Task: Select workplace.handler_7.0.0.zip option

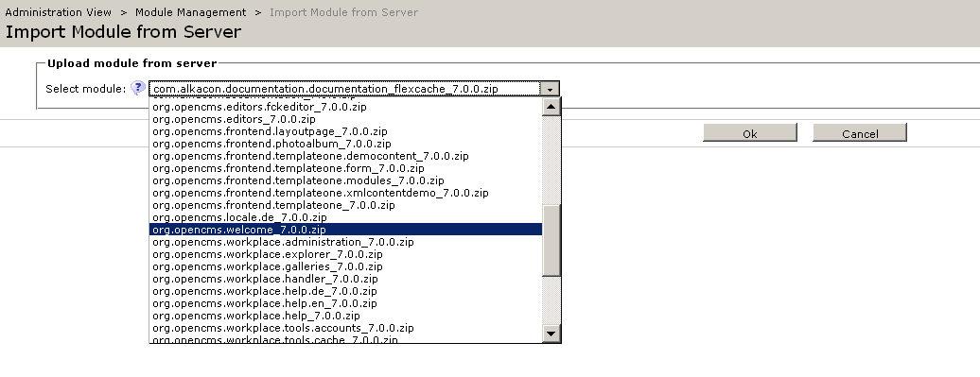Action: tap(345, 279)
